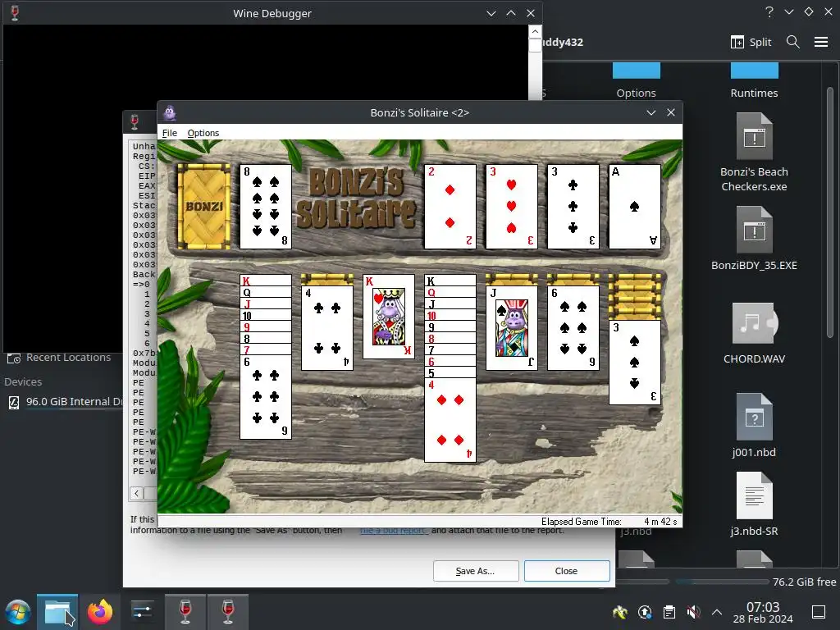The width and height of the screenshot is (840, 630).
Task: Select BonziBDY_35.EXE file
Action: [754, 239]
